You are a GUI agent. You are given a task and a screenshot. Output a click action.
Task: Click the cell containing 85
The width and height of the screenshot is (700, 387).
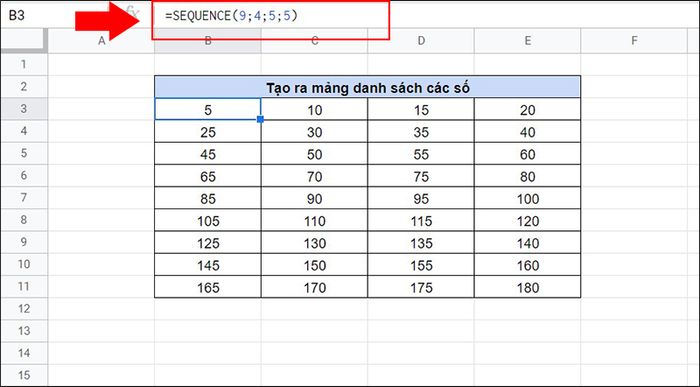[x=208, y=198]
